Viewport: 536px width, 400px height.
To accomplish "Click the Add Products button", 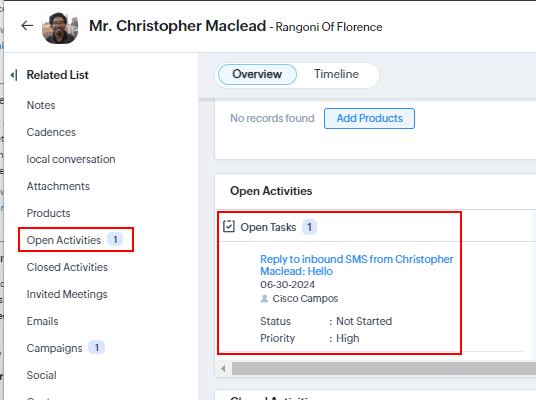I will [x=370, y=118].
